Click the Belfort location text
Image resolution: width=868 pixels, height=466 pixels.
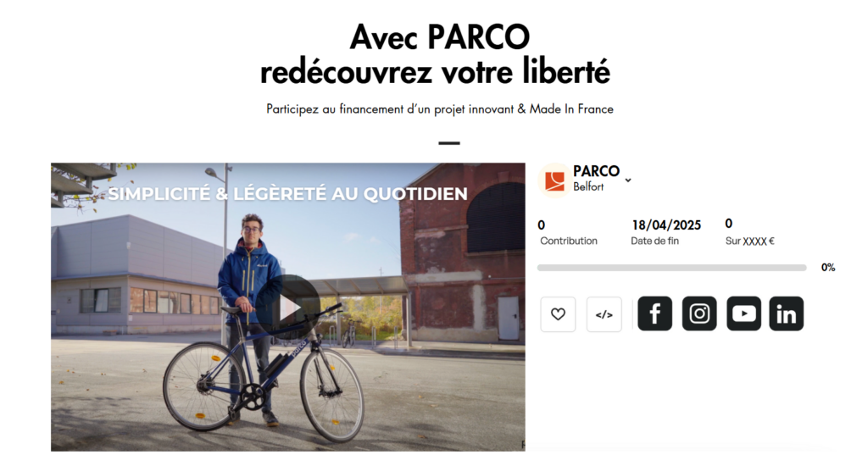(x=588, y=187)
